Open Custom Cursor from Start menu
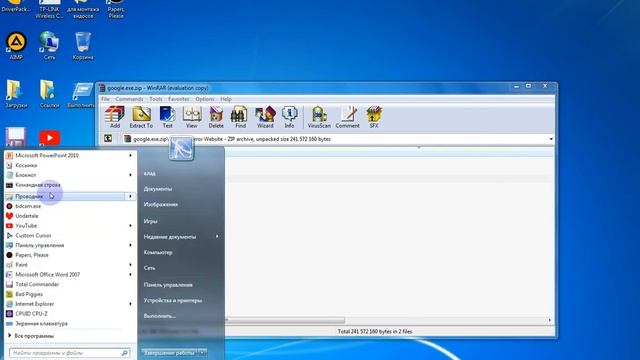 pos(70,236)
